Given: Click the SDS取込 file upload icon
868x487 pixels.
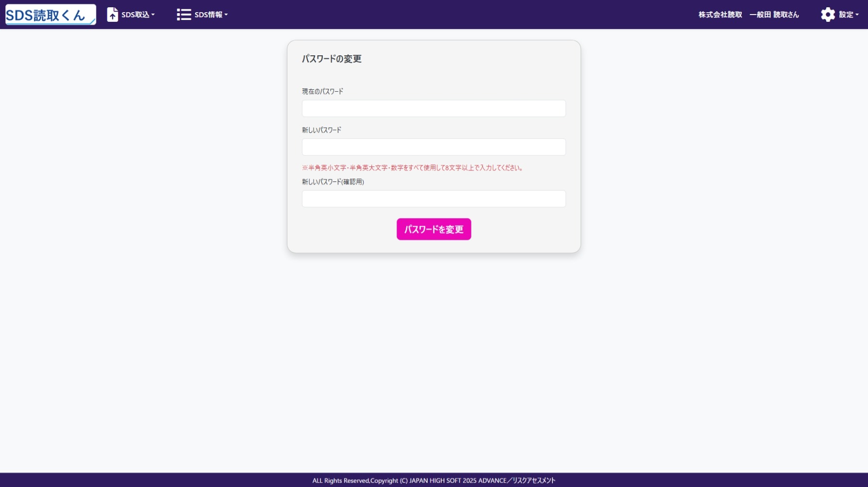Looking at the screenshot, I should click(x=113, y=15).
